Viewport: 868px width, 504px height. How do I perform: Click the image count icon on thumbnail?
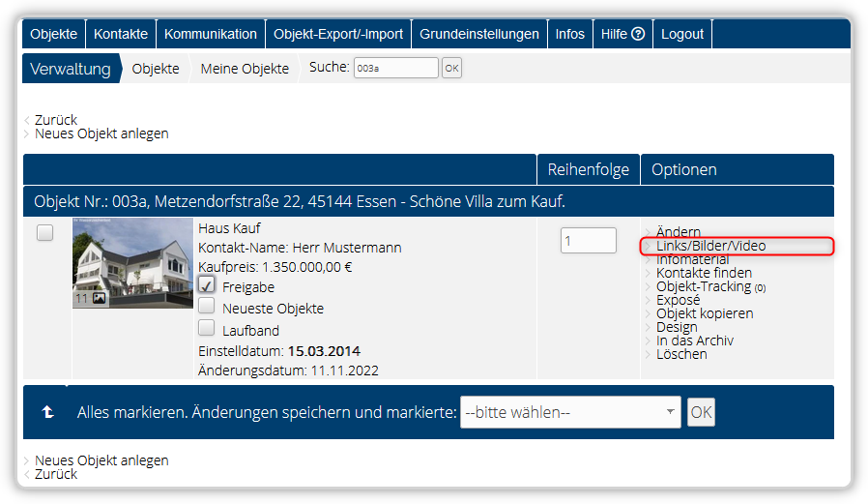click(x=100, y=298)
